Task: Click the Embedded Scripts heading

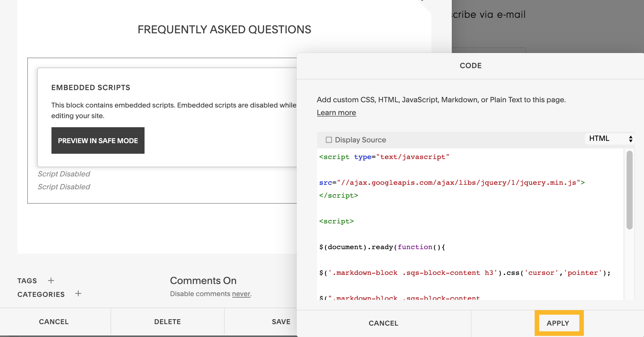Action: pos(91,87)
